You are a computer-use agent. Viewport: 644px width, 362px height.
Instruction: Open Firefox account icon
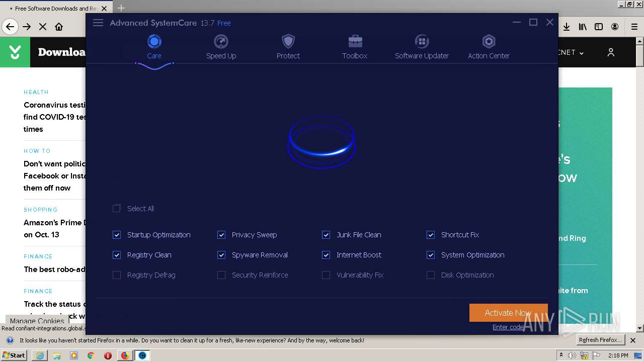(615, 27)
